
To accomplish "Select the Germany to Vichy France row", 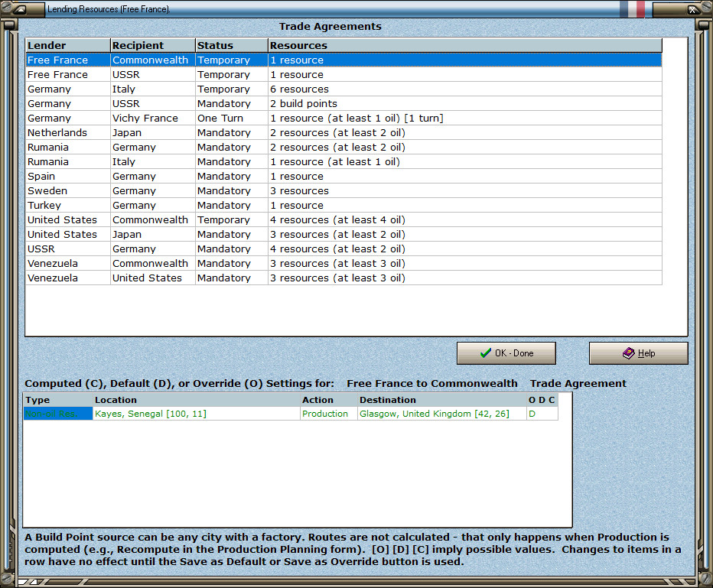I will point(343,119).
